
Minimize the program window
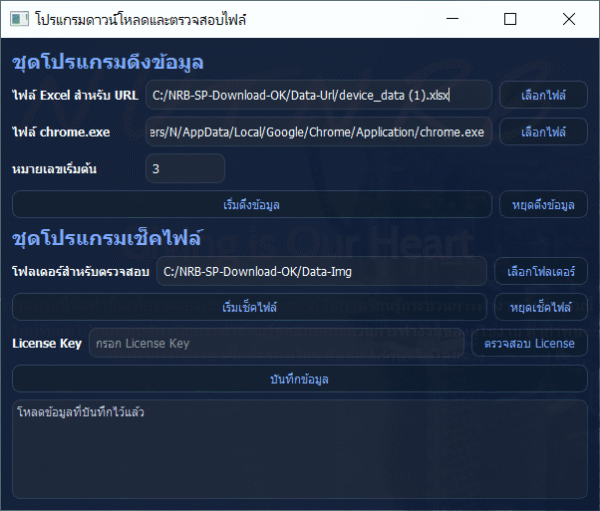[453, 19]
